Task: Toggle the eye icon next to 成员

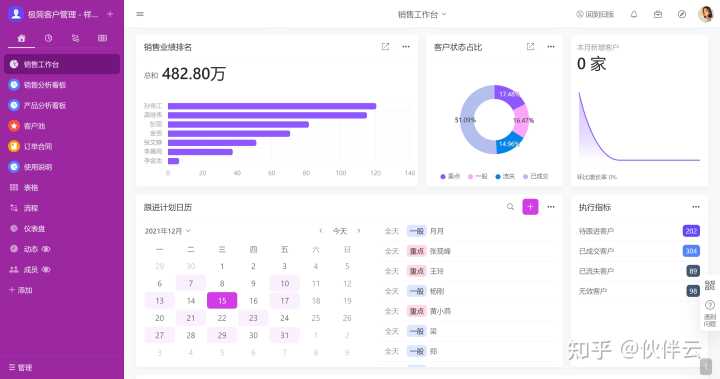Action: (x=46, y=270)
